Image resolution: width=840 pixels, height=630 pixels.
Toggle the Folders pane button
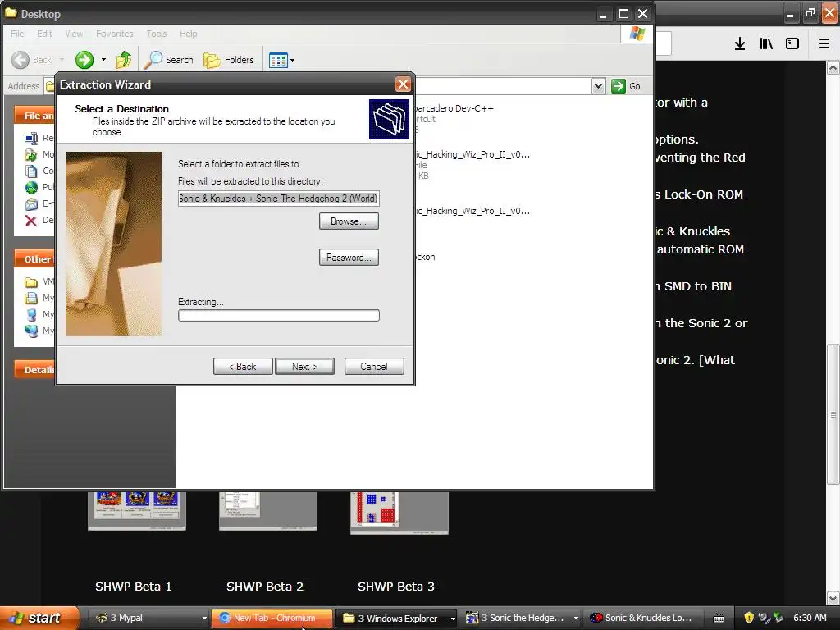[x=229, y=59]
